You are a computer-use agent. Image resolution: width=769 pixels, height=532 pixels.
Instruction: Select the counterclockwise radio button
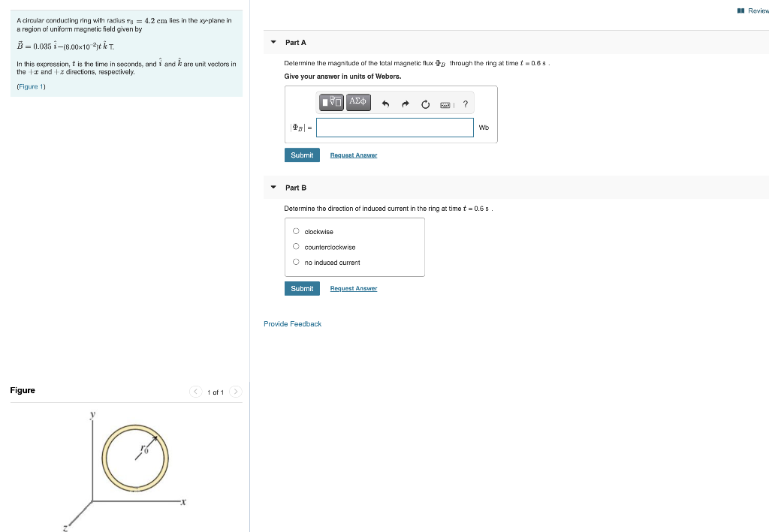(297, 247)
